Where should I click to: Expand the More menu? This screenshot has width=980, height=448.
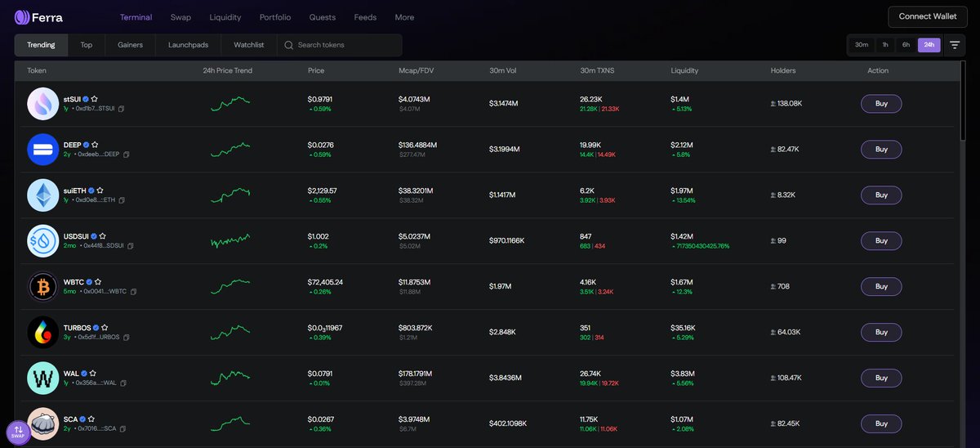pyautogui.click(x=404, y=17)
